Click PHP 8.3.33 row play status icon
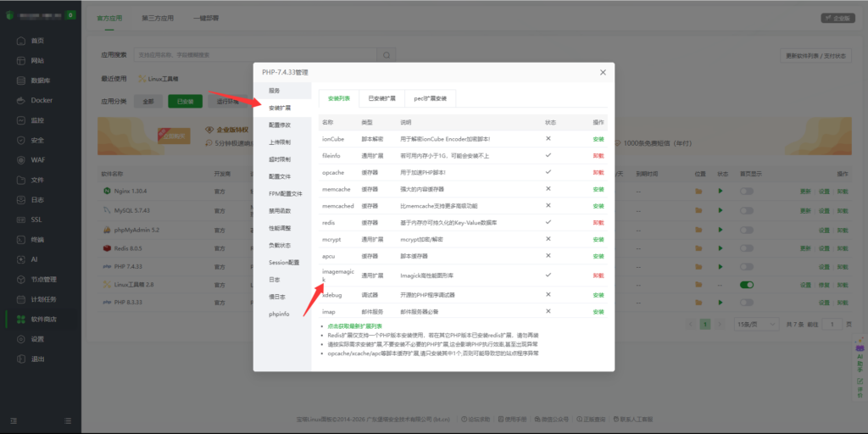 coord(721,303)
